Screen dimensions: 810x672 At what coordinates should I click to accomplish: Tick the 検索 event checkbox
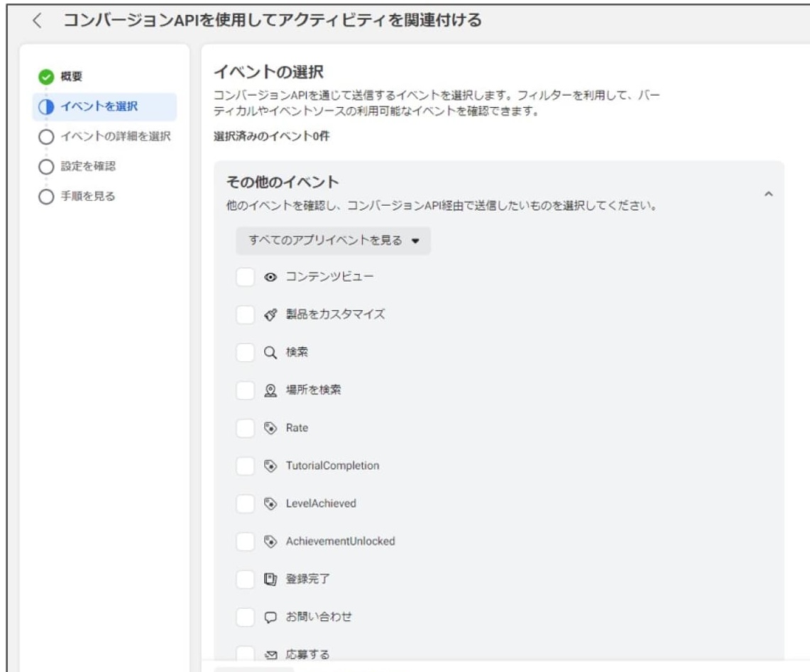[245, 352]
